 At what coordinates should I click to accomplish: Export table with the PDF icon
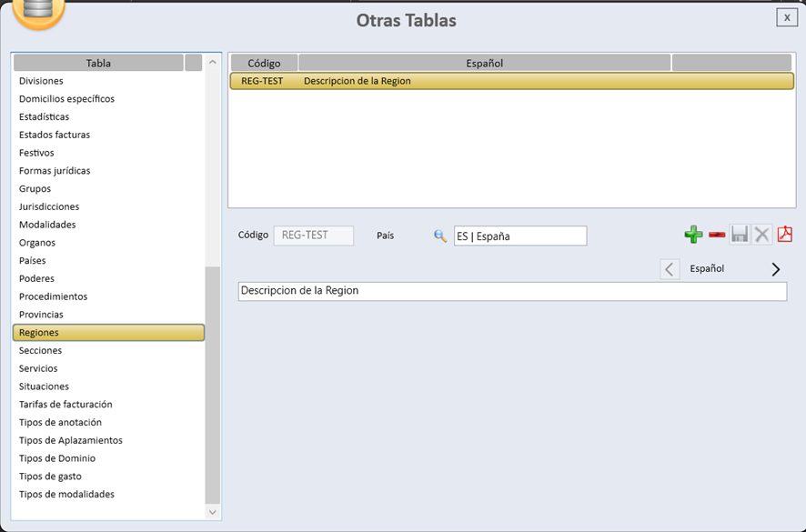click(x=785, y=235)
